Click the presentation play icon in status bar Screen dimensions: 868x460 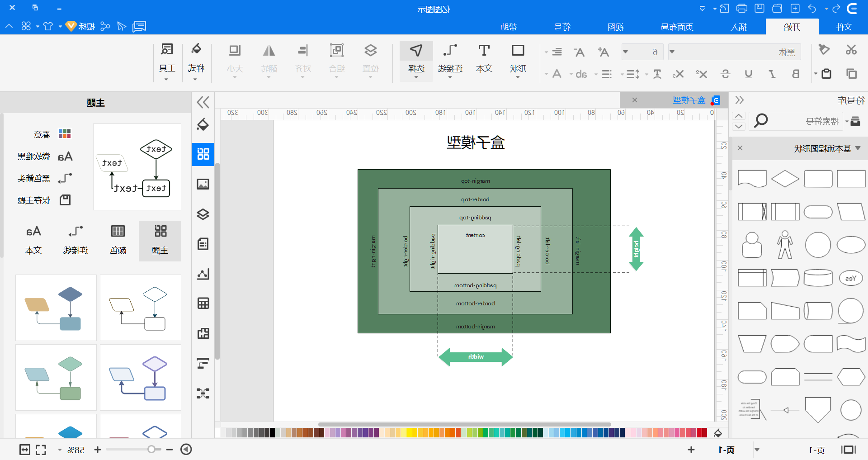click(186, 449)
